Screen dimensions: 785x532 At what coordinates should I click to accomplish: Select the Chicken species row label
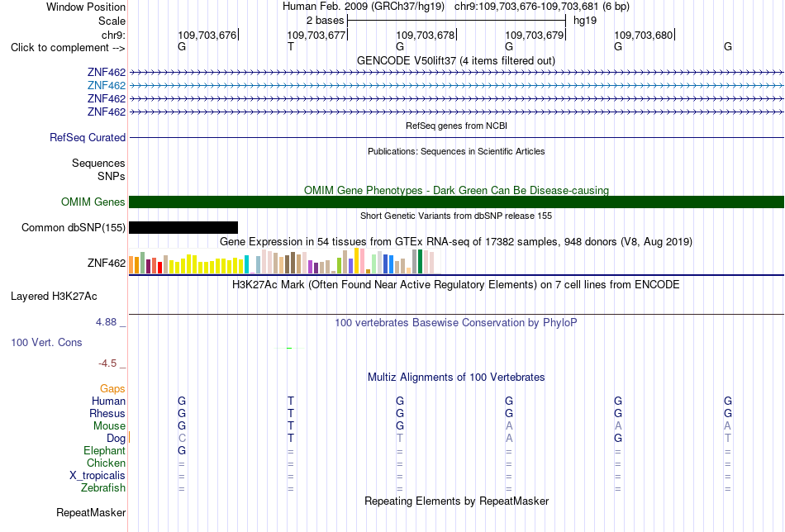(x=106, y=463)
